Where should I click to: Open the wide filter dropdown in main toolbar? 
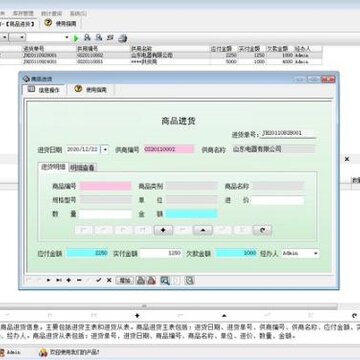point(67,37)
